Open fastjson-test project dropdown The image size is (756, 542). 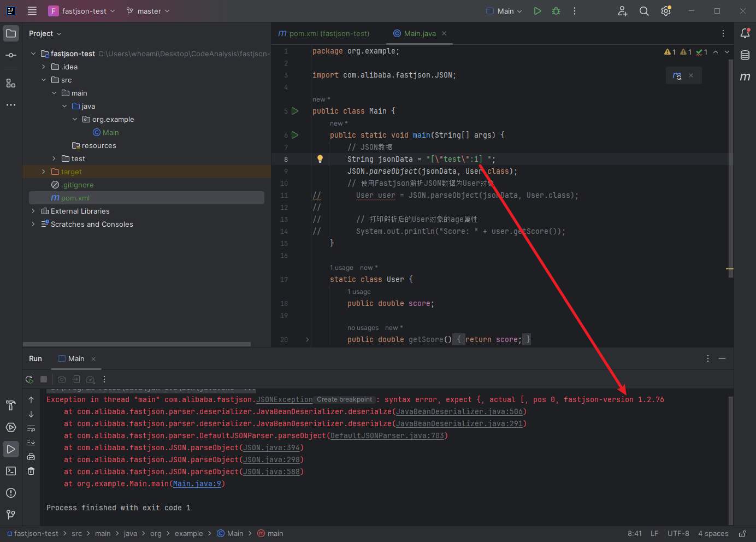pos(82,11)
